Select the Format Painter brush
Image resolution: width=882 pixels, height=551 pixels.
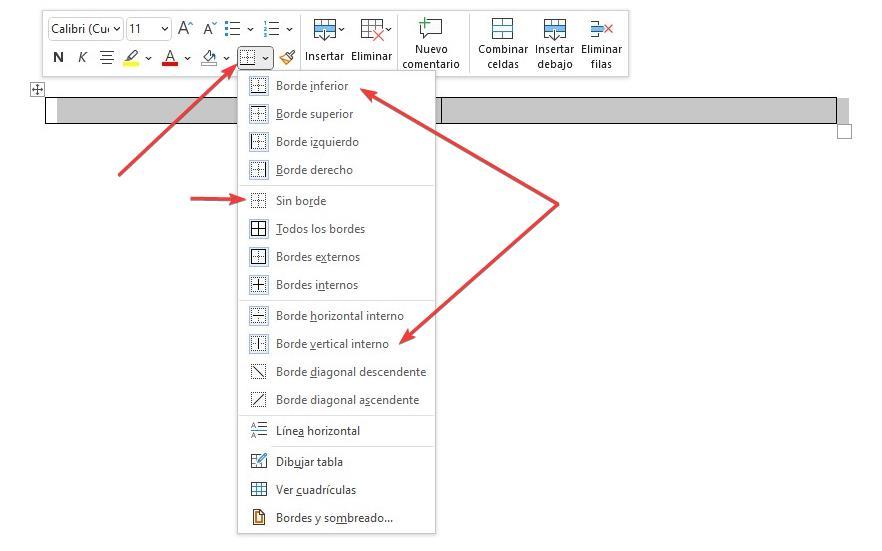click(x=287, y=57)
